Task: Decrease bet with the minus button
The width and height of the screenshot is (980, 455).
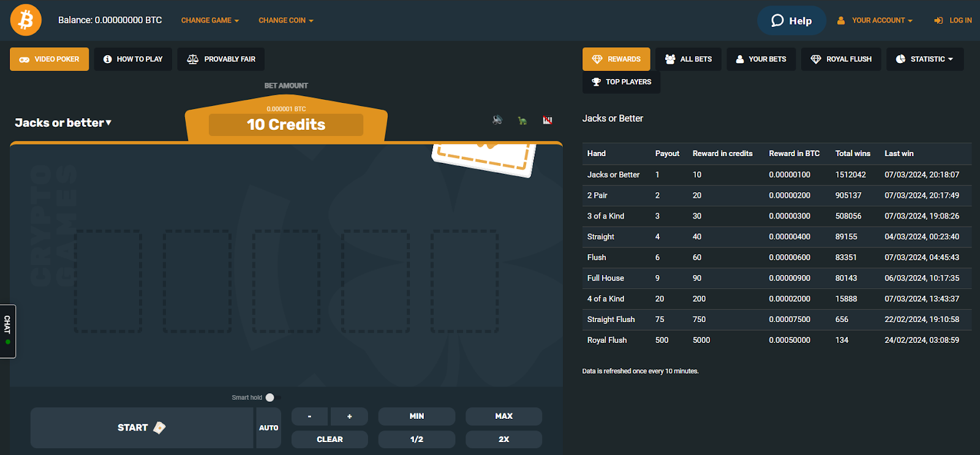Action: click(309, 416)
